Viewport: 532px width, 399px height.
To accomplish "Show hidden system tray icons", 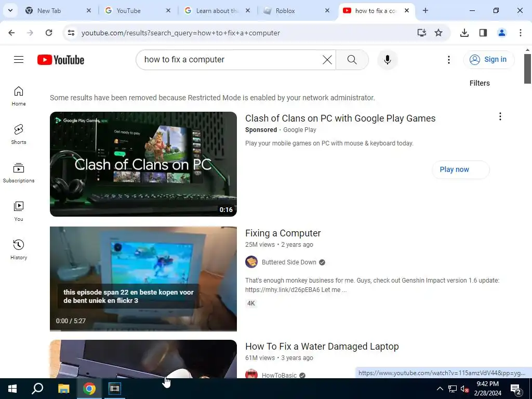I will (x=440, y=389).
